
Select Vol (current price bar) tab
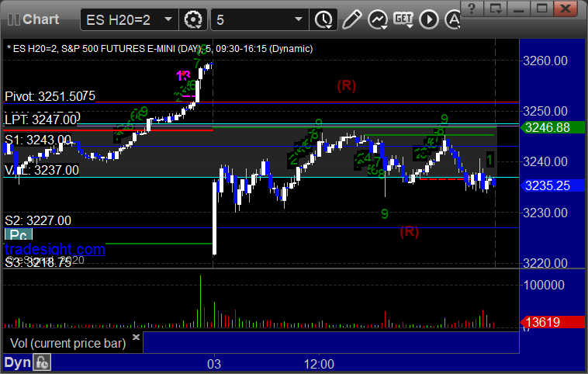tap(67, 343)
